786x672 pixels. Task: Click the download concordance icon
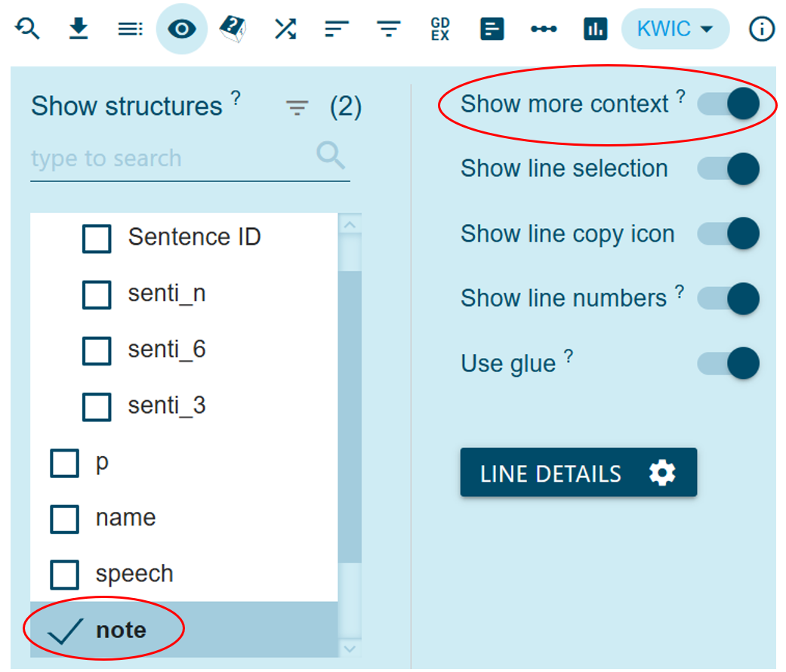tap(79, 29)
